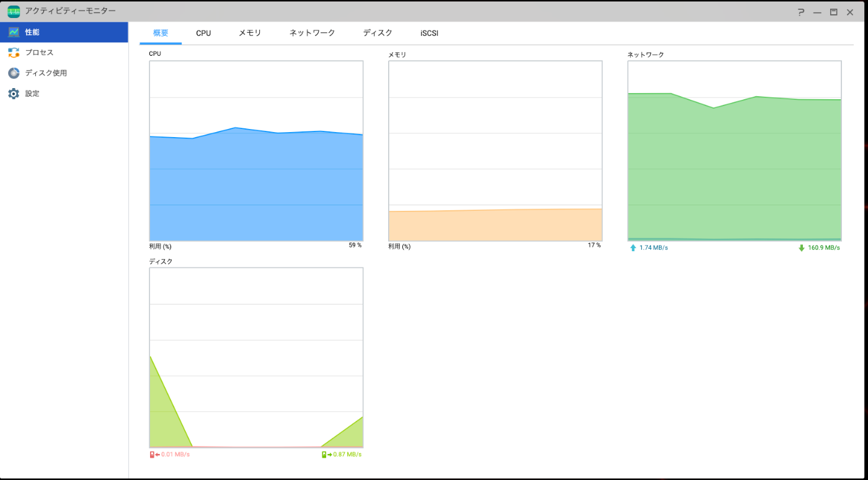868x480 pixels.
Task: Click the help question mark icon
Action: [x=801, y=12]
